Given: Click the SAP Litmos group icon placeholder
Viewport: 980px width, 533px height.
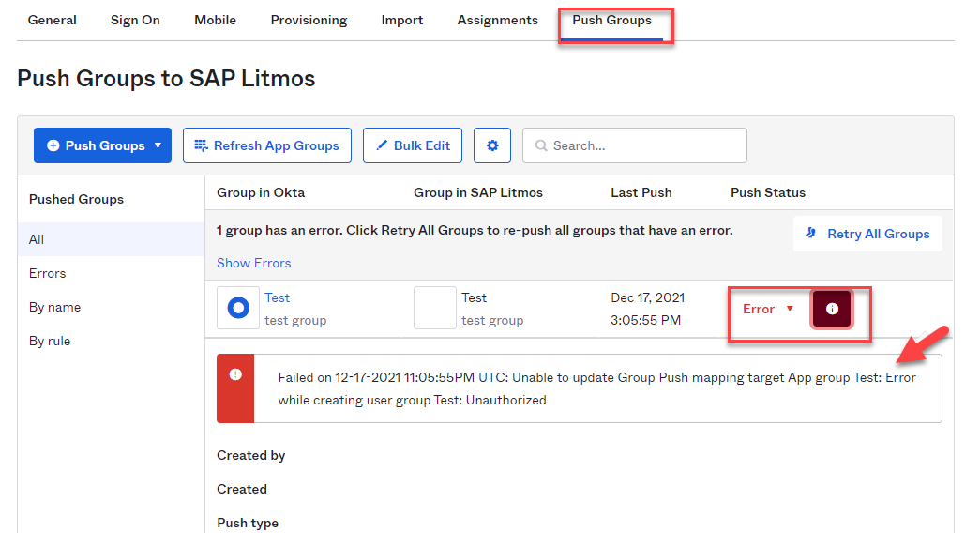Looking at the screenshot, I should pos(435,308).
